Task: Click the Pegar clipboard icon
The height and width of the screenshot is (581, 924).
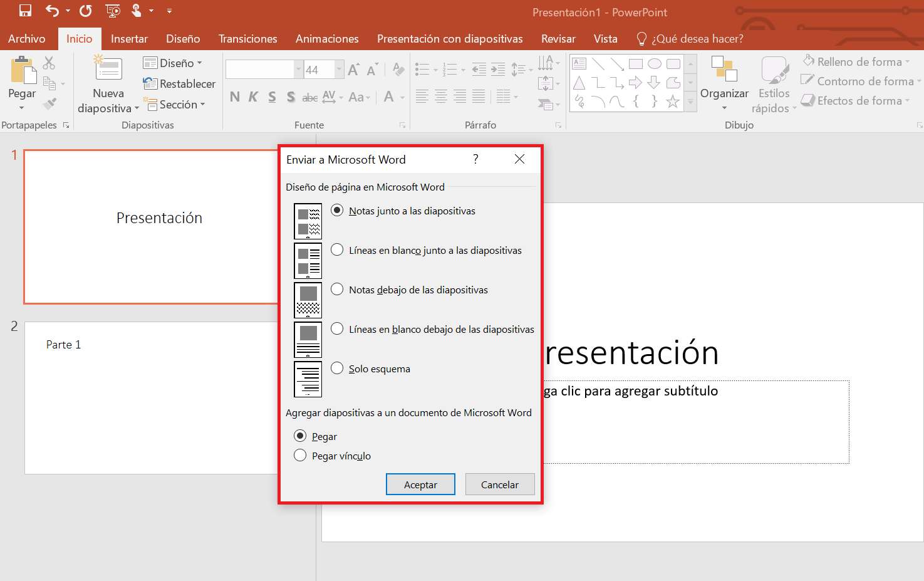Action: [24, 70]
